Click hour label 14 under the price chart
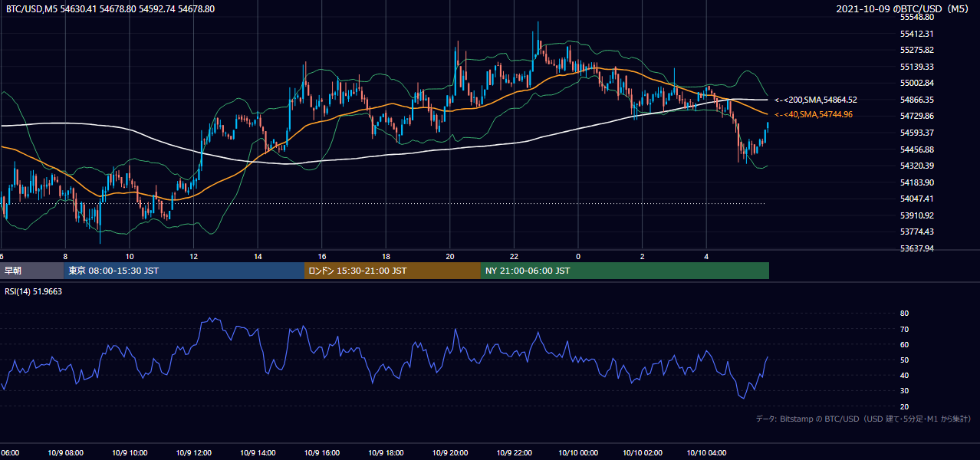This screenshot has width=980, height=460. pos(258,256)
